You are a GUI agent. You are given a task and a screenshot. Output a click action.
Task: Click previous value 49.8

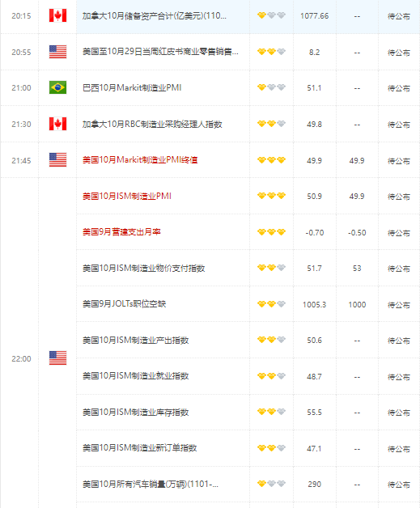pyautogui.click(x=314, y=124)
